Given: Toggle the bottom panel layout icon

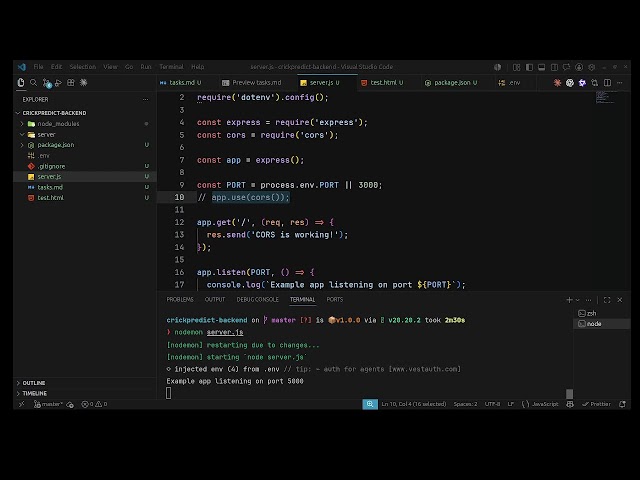Looking at the screenshot, I should (x=541, y=67).
